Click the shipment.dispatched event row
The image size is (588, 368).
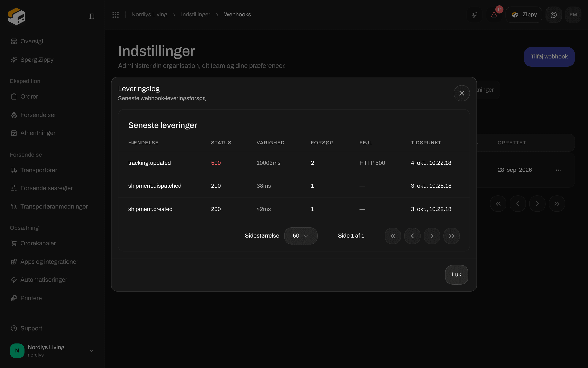[294, 186]
